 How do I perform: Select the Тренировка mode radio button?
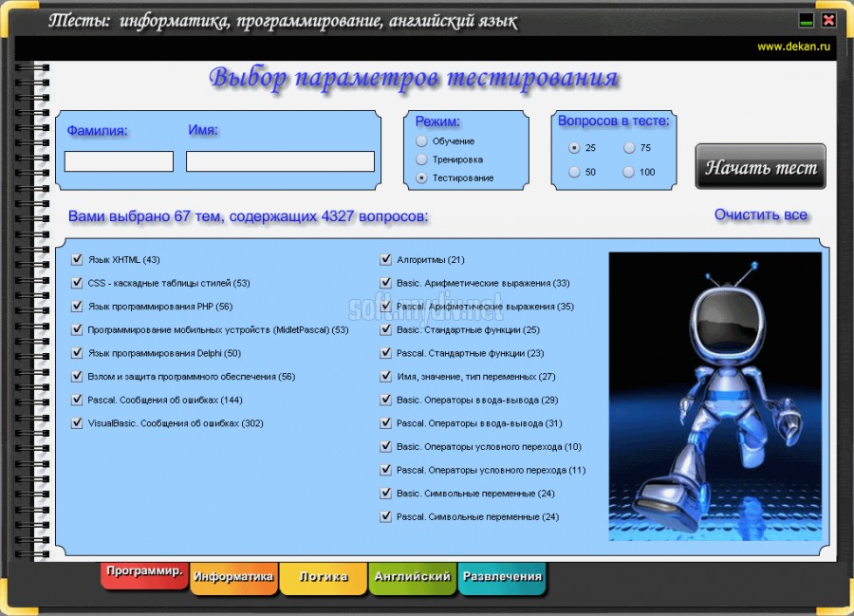(421, 159)
